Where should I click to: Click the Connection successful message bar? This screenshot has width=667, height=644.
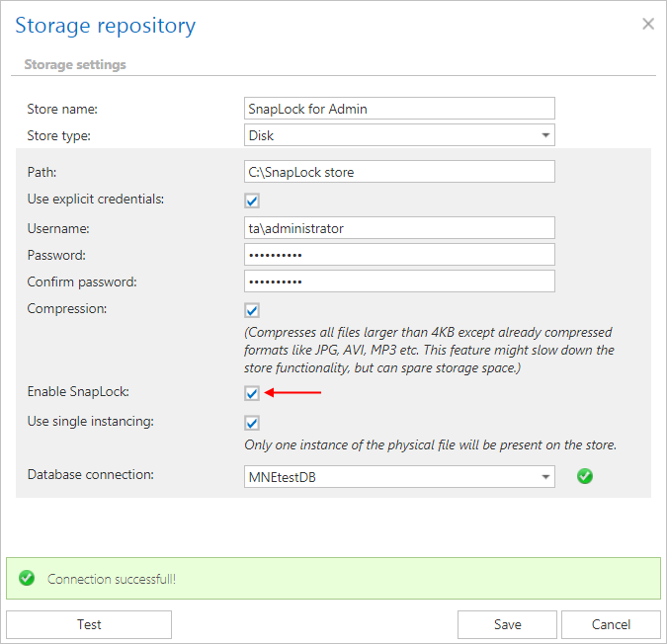click(333, 579)
